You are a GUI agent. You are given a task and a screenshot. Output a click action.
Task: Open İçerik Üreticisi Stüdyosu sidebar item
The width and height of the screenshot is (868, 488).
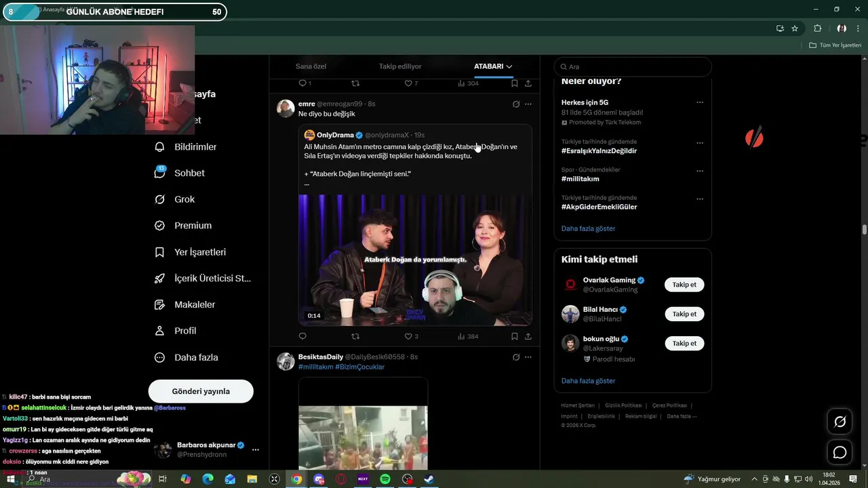point(203,279)
